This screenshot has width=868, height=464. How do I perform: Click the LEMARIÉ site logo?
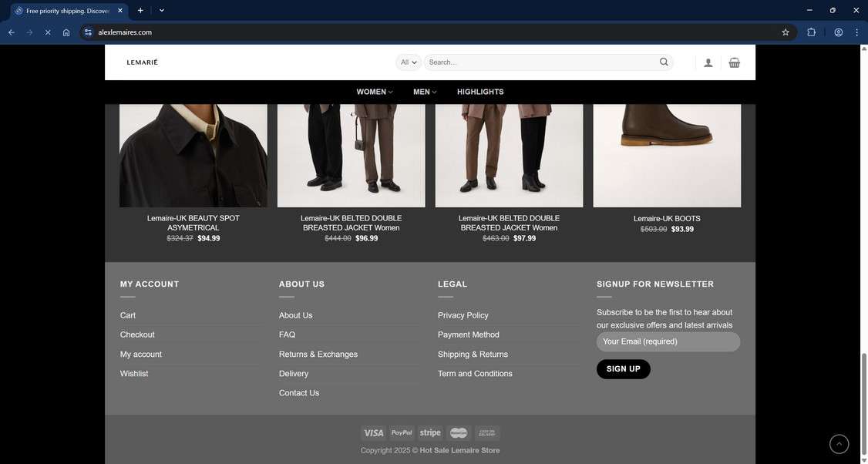point(143,62)
